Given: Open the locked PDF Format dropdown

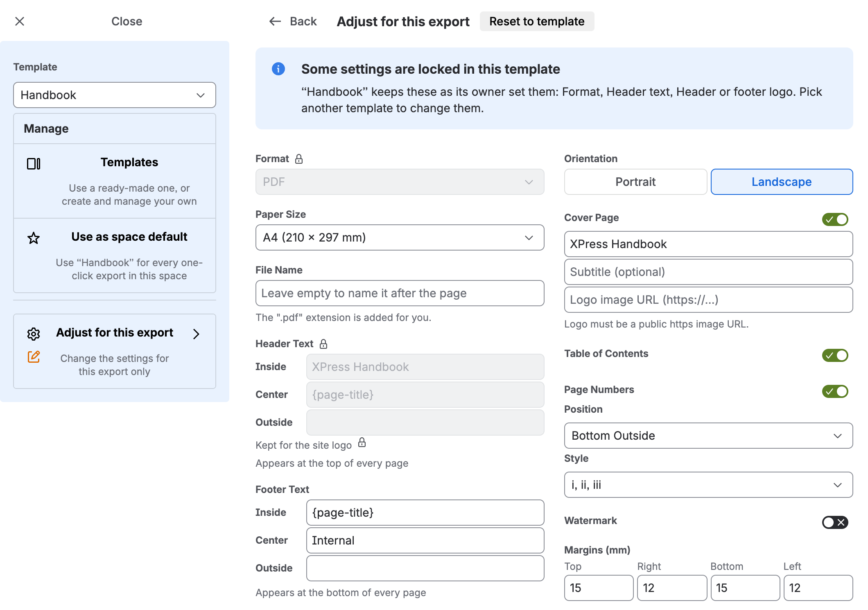Looking at the screenshot, I should tap(400, 182).
